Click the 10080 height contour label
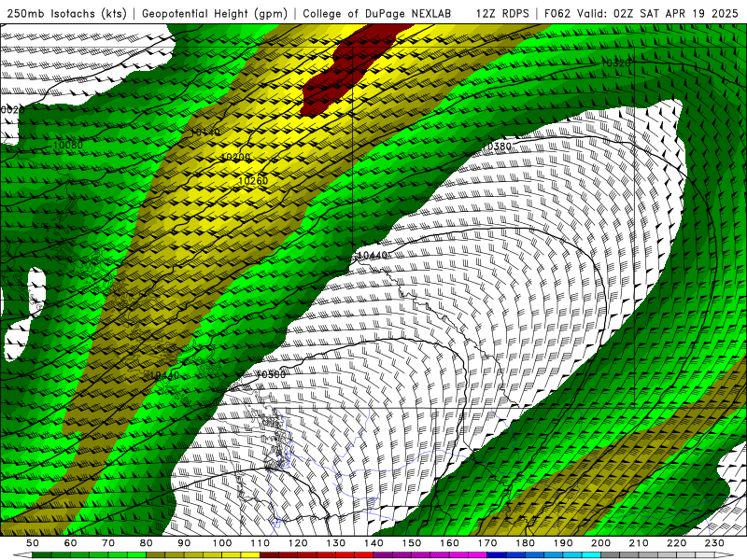 pyautogui.click(x=67, y=145)
